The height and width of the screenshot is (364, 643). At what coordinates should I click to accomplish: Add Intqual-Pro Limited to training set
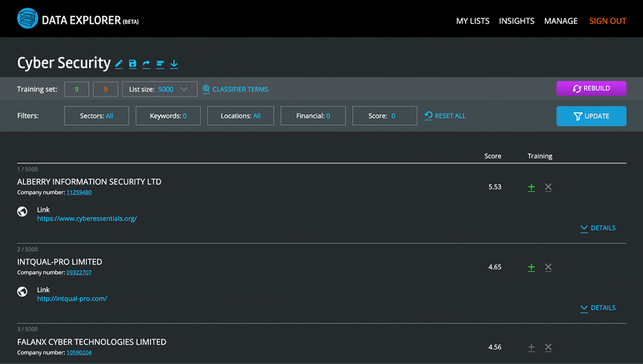pyautogui.click(x=531, y=267)
